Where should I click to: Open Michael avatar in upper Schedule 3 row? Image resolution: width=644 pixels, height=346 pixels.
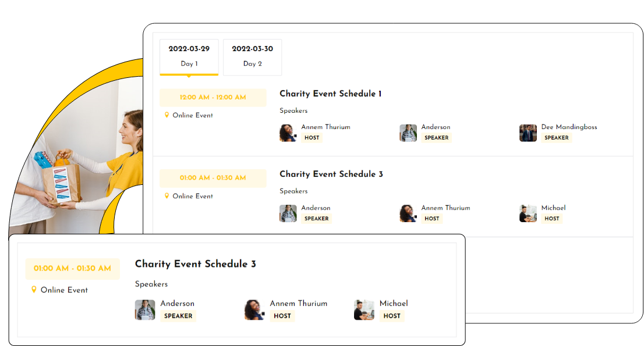coord(528,213)
